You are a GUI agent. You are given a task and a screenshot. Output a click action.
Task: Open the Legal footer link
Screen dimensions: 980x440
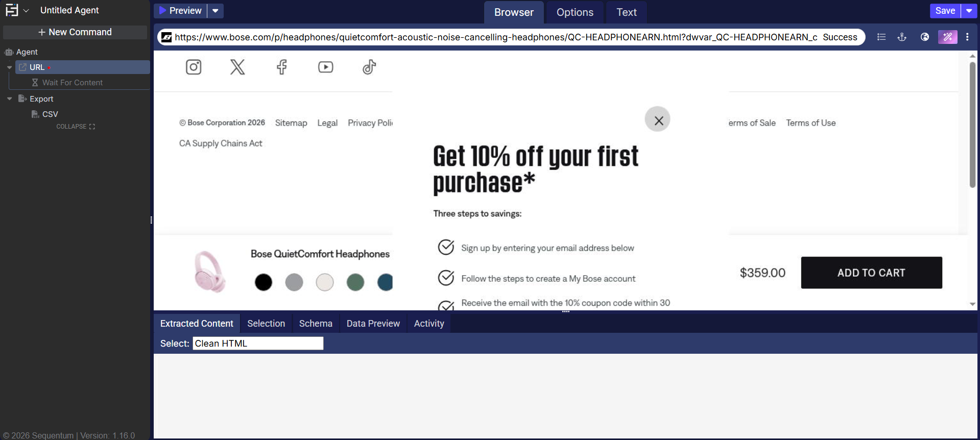pos(327,123)
